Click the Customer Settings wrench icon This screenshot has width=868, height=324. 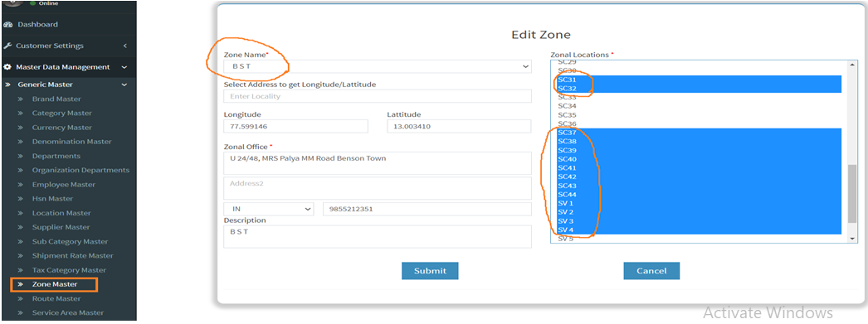pos(7,46)
